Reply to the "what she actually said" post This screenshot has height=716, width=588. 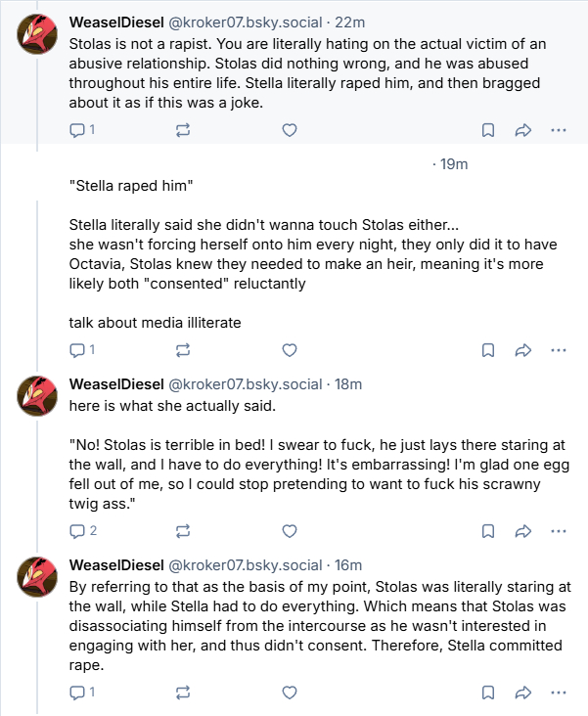(x=82, y=531)
